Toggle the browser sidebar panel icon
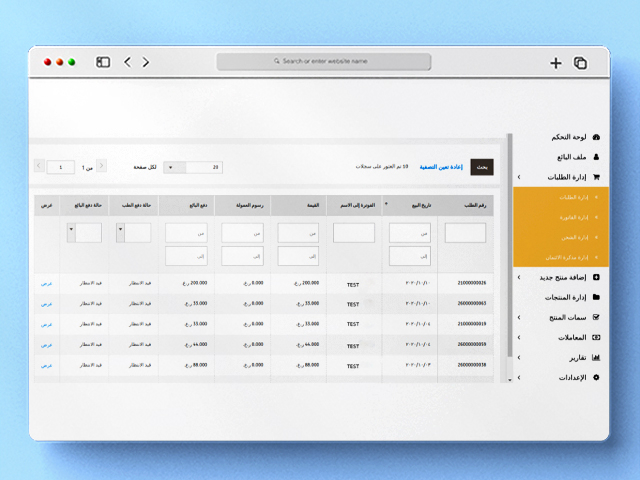The width and height of the screenshot is (640, 480). 103,62
